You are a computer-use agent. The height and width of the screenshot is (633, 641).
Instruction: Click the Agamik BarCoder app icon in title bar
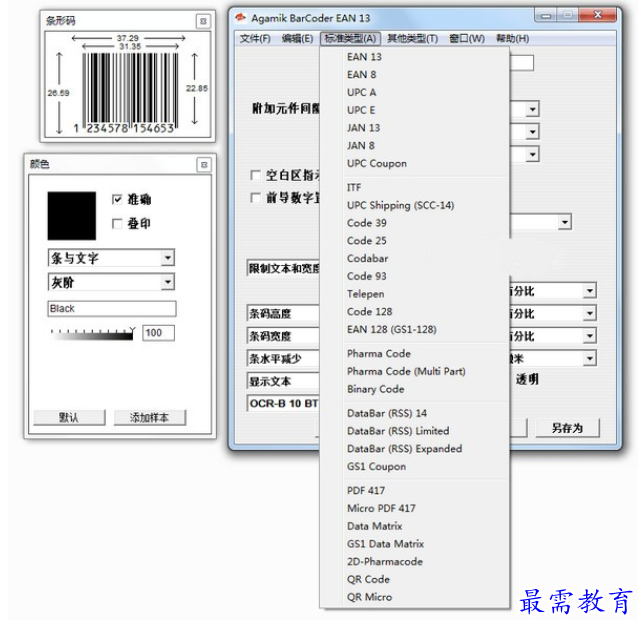click(x=240, y=18)
